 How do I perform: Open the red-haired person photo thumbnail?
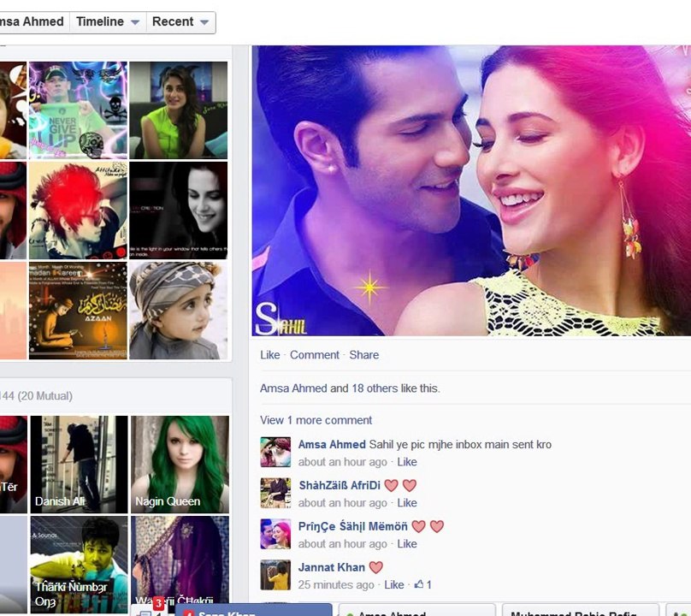point(78,210)
